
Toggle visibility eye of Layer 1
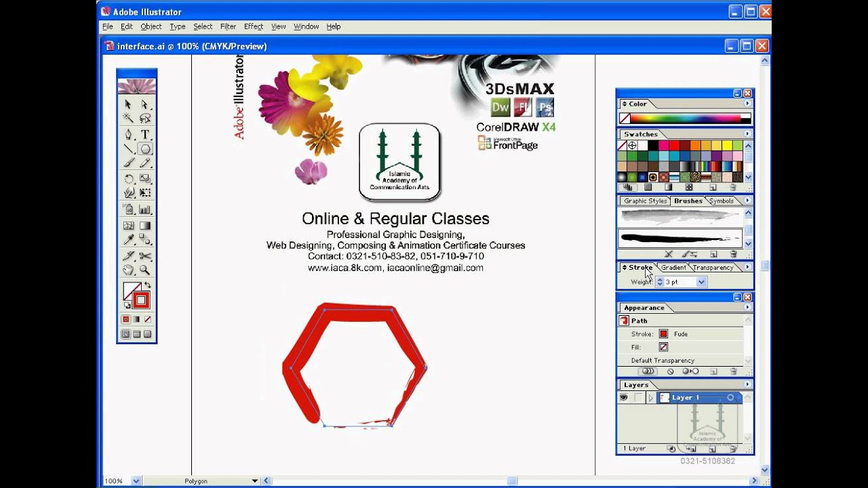[624, 398]
